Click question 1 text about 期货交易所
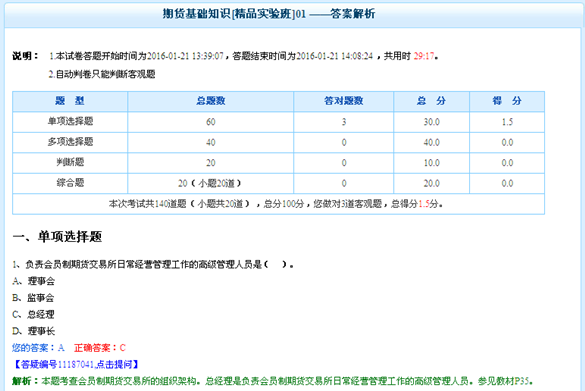585x391 pixels. [x=153, y=265]
